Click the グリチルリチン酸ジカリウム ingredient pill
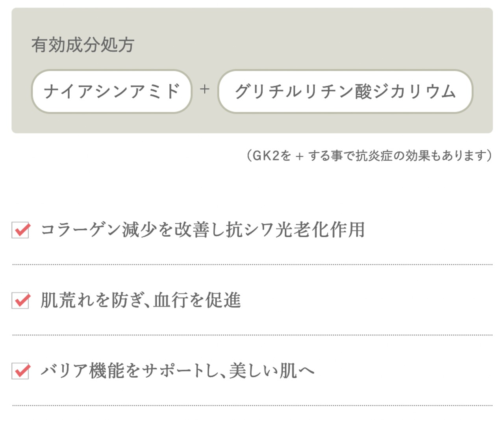This screenshot has width=504, height=421. 345,91
